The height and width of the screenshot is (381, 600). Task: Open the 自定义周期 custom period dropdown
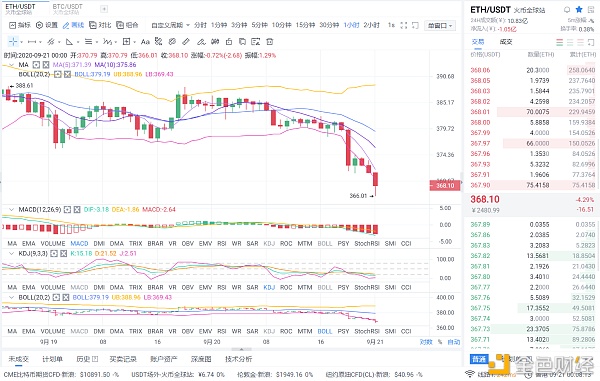[171, 25]
